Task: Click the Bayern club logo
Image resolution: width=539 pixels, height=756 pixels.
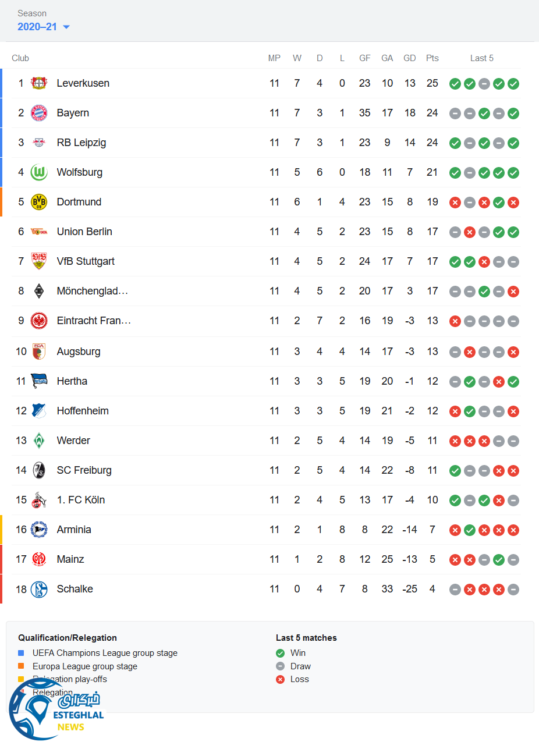Action: (39, 113)
